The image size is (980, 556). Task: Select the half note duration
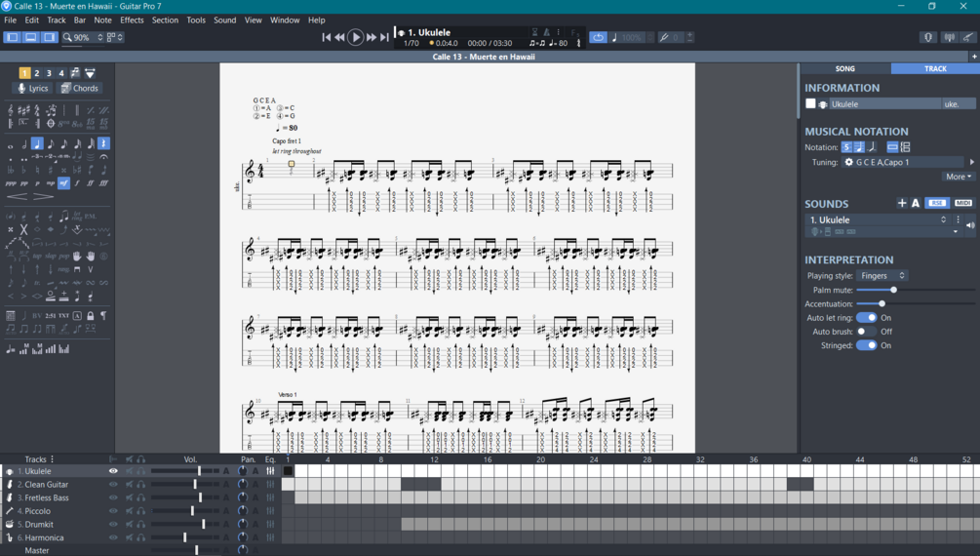(24, 143)
